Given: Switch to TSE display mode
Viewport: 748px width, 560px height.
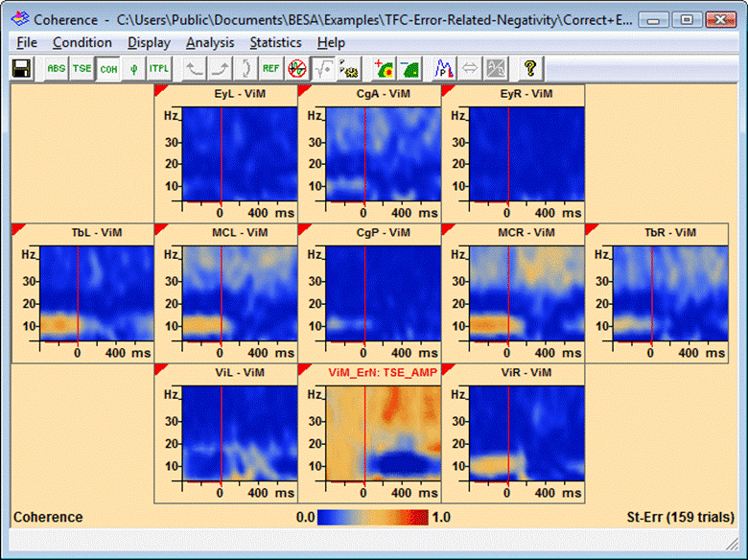Looking at the screenshot, I should tap(82, 69).
